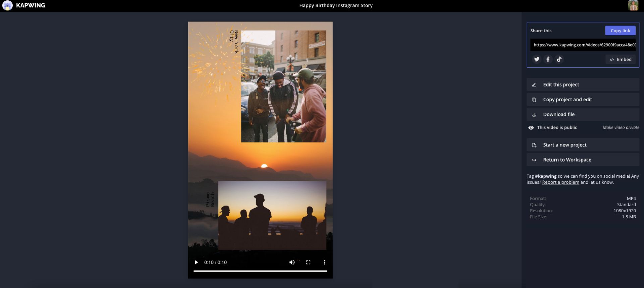Image resolution: width=644 pixels, height=288 pixels.
Task: Share video via Twitter icon
Action: pyautogui.click(x=537, y=59)
